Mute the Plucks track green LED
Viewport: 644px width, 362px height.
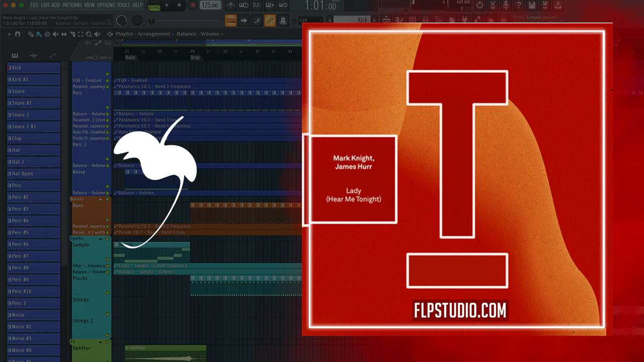click(x=107, y=293)
